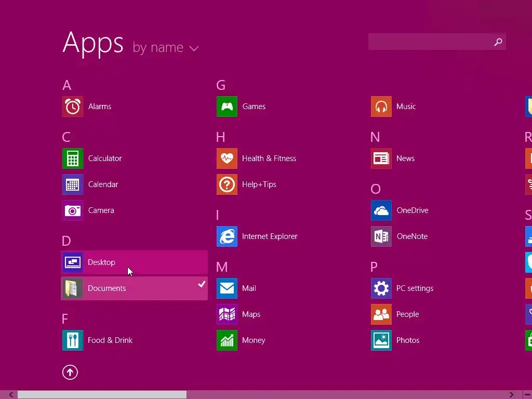
Task: Click the 'OneNote' label text
Action: point(412,236)
